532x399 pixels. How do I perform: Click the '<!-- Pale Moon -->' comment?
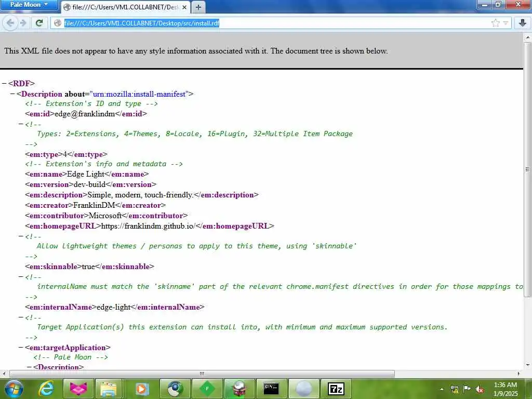point(71,357)
